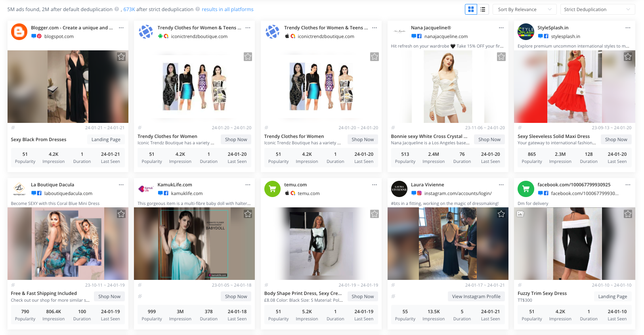The width and height of the screenshot is (644, 335).
Task: Open the white cross crystal dress thumbnail
Action: 448,86
